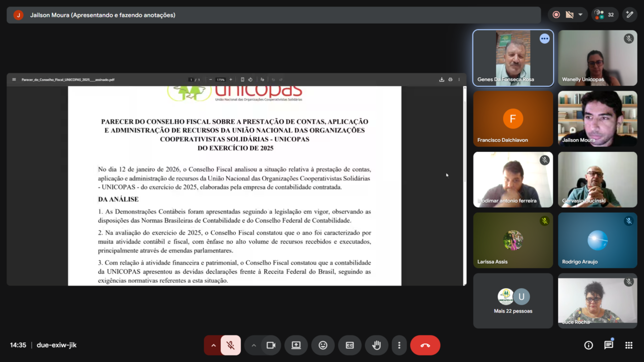Click the Mais 22 pessoas tile
The width and height of the screenshot is (644, 362).
[513, 301]
